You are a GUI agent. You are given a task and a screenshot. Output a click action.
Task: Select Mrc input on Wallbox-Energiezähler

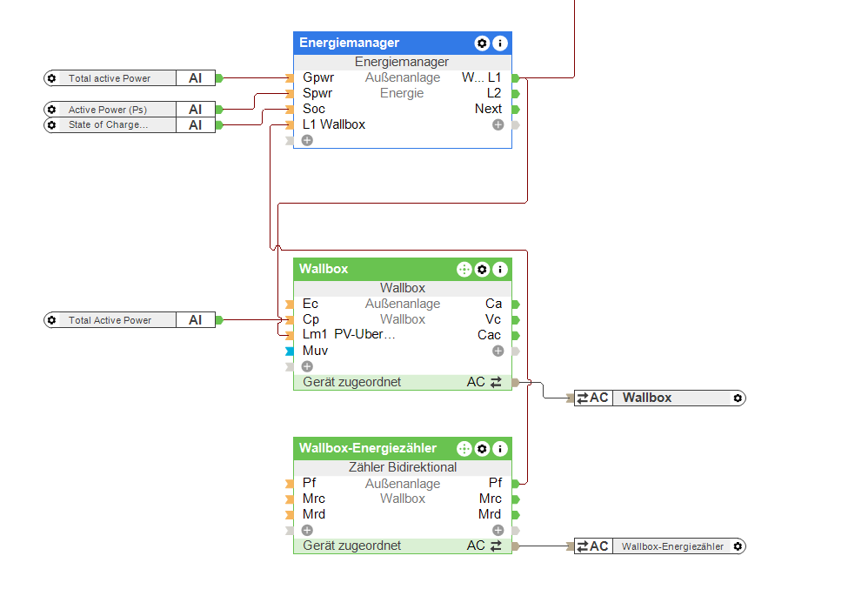313,499
